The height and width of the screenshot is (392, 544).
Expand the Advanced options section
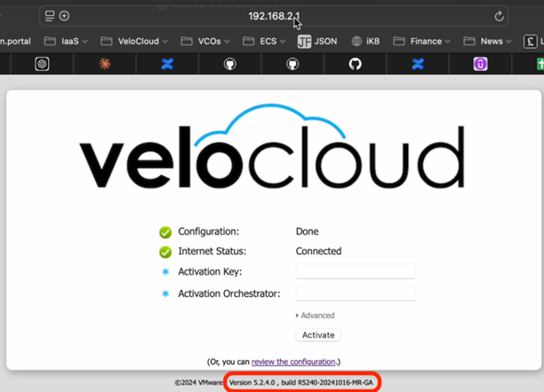click(316, 316)
